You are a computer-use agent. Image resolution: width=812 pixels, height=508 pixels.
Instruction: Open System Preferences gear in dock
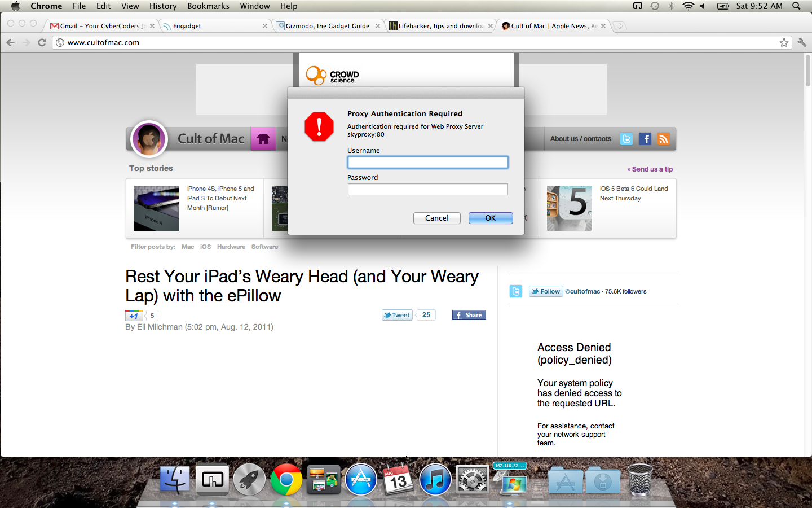pyautogui.click(x=472, y=480)
